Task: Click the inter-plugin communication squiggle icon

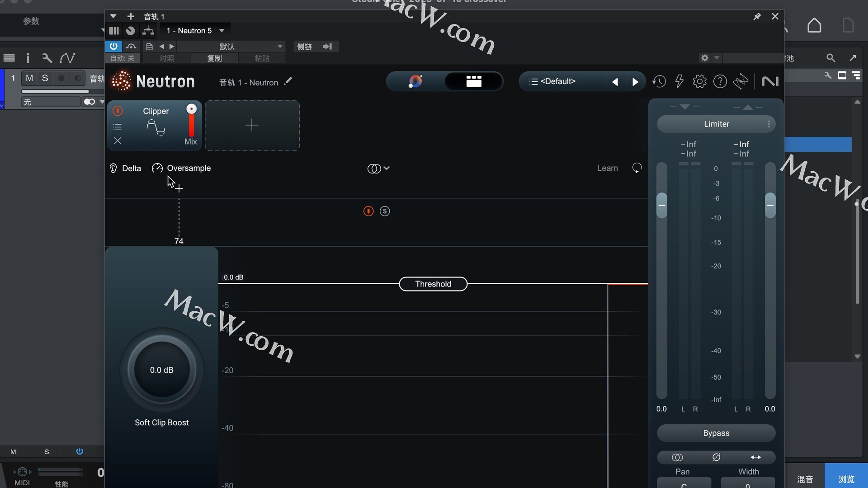Action: coord(741,81)
